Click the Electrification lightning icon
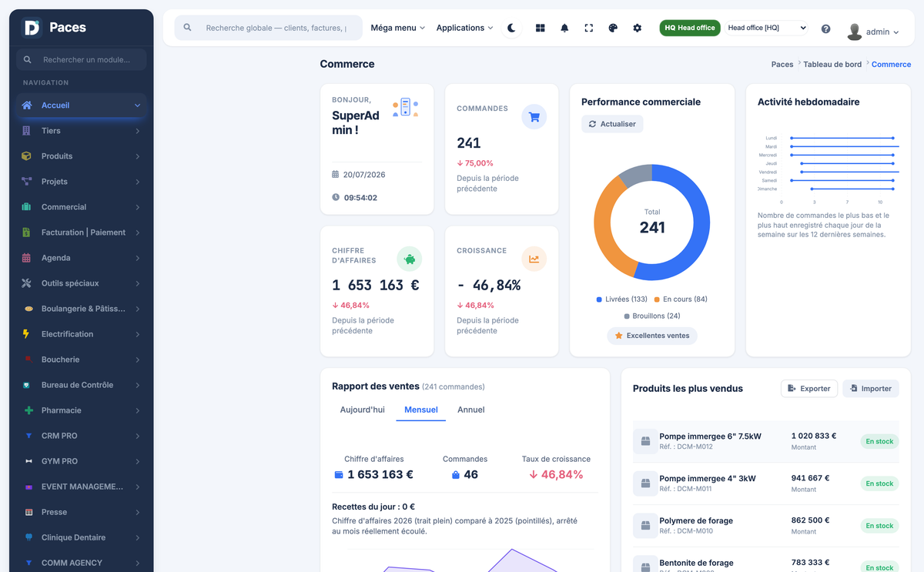Viewport: 924px width, 572px height. (x=27, y=334)
